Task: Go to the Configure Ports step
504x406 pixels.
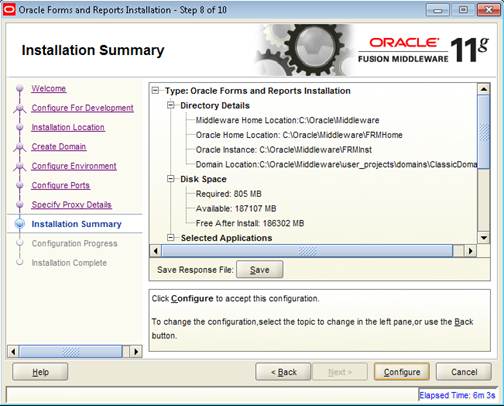Action: pyautogui.click(x=61, y=185)
